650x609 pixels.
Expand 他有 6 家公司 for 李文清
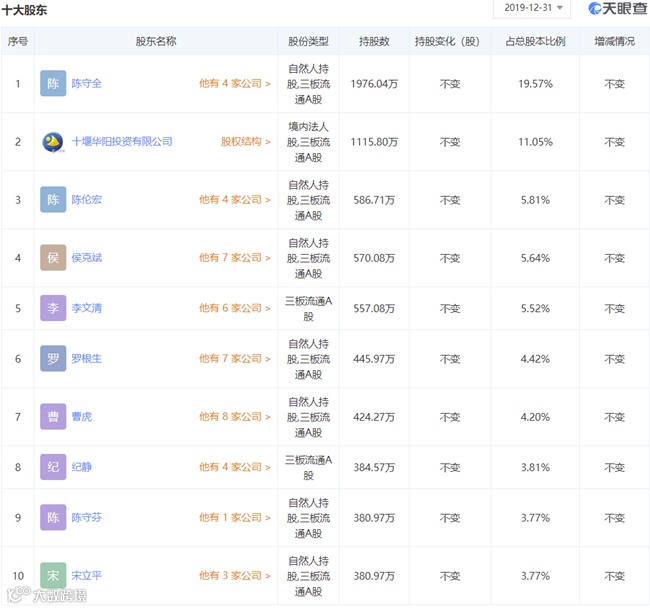click(235, 308)
